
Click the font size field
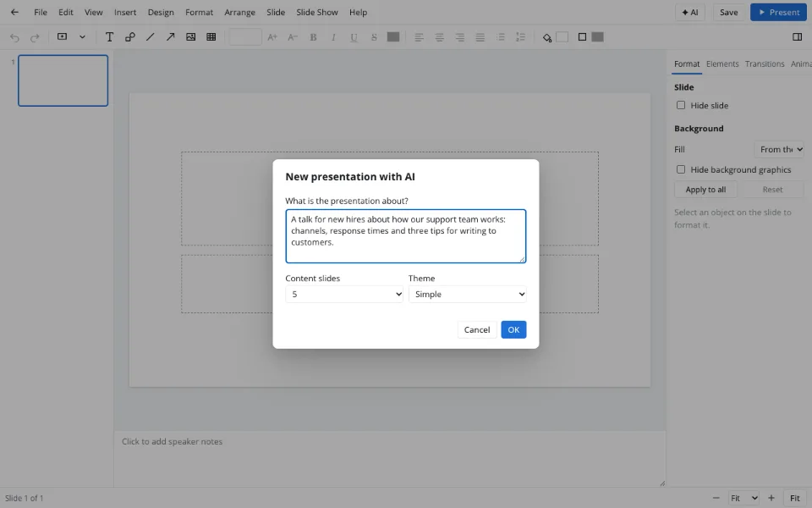click(x=245, y=36)
